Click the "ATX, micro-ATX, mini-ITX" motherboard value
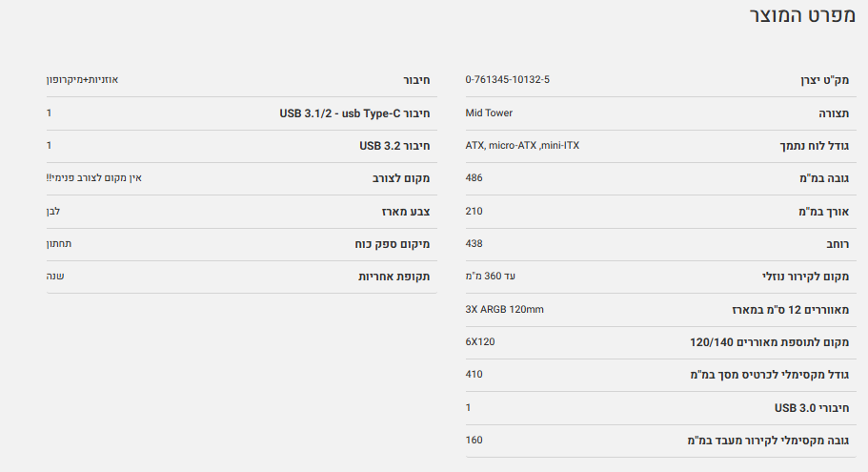This screenshot has height=472, width=868. pos(521,146)
